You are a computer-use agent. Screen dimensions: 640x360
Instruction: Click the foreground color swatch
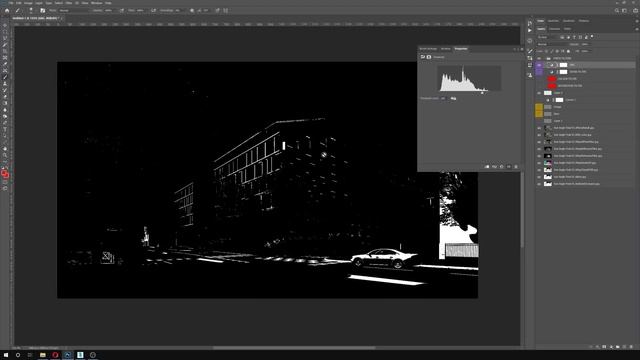[4, 173]
